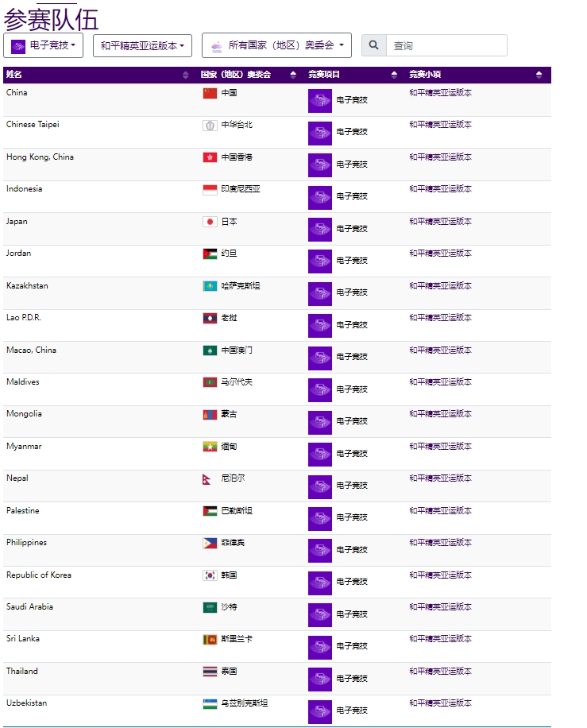Click 巴勒斯坦 in the NOC column
The width and height of the screenshot is (587, 728).
[x=237, y=511]
